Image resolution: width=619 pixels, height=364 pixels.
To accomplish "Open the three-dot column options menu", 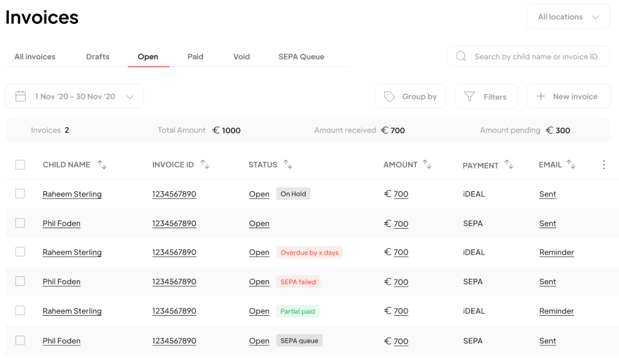I will click(604, 164).
